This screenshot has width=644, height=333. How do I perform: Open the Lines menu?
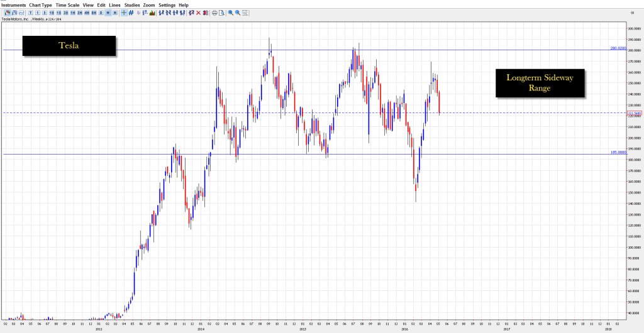[x=114, y=5]
